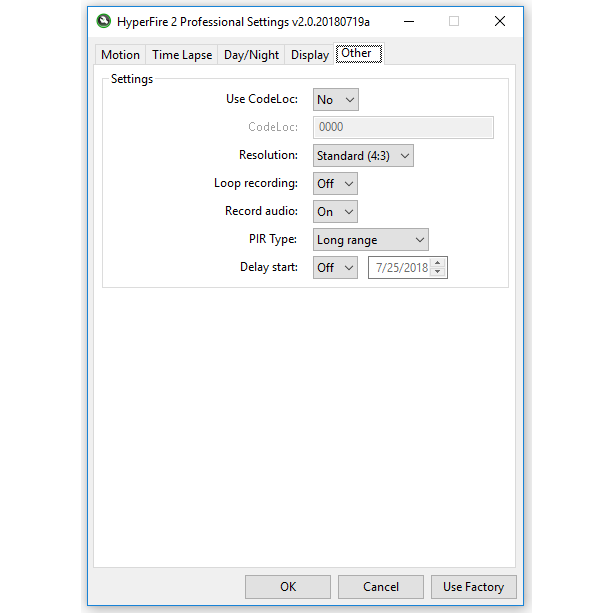Click the Delay start: label
This screenshot has width=613, height=613.
pyautogui.click(x=269, y=267)
